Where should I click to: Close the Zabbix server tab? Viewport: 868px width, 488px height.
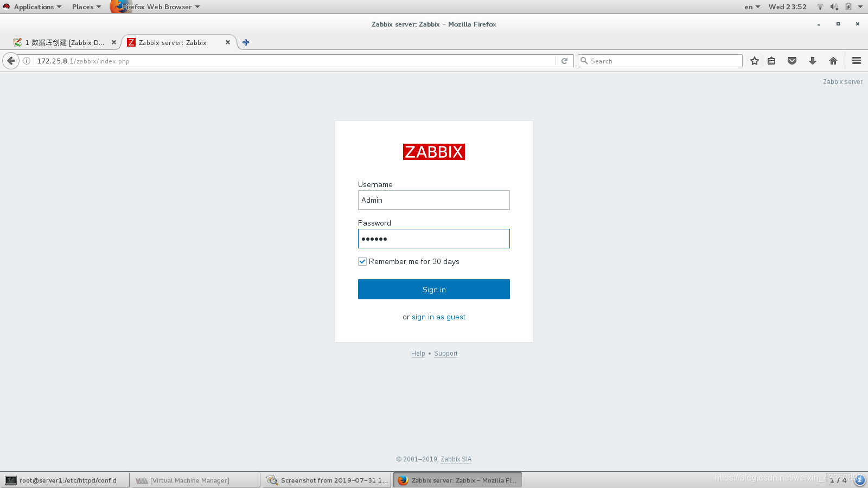(228, 42)
